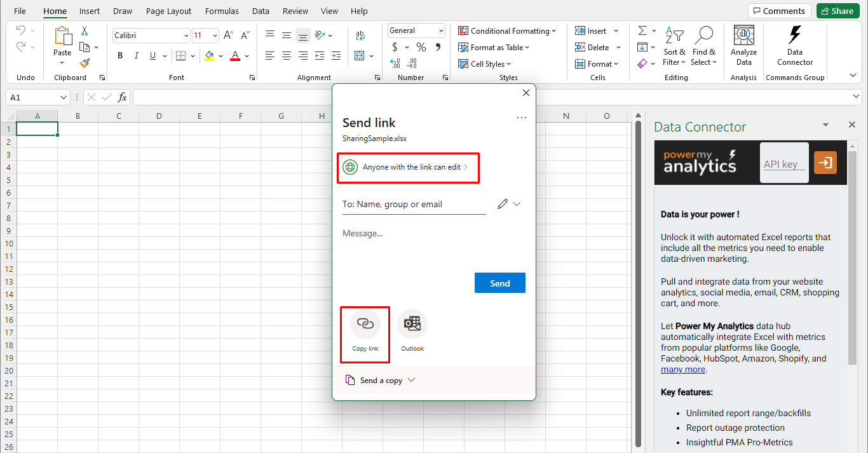
Task: Open the many more link
Action: coord(682,369)
